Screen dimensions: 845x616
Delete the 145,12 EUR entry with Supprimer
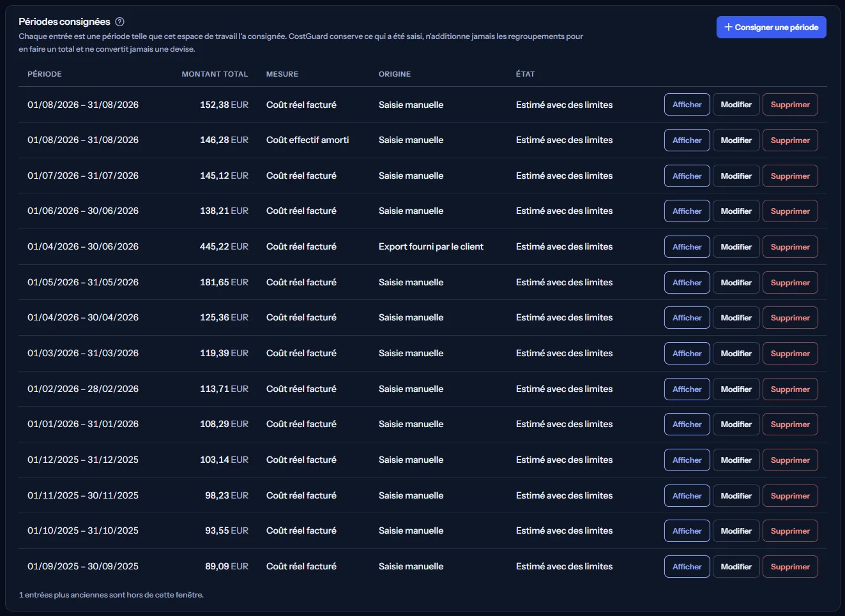coord(790,176)
